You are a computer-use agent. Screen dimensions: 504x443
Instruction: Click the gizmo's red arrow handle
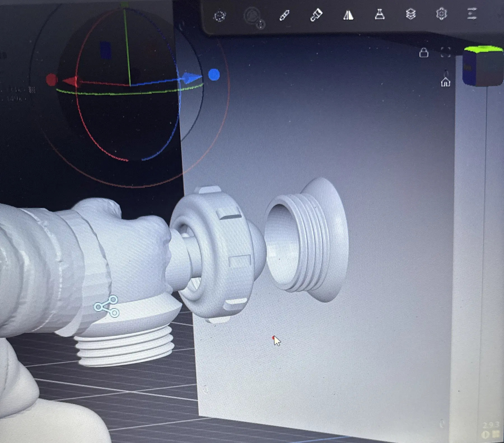pos(70,81)
